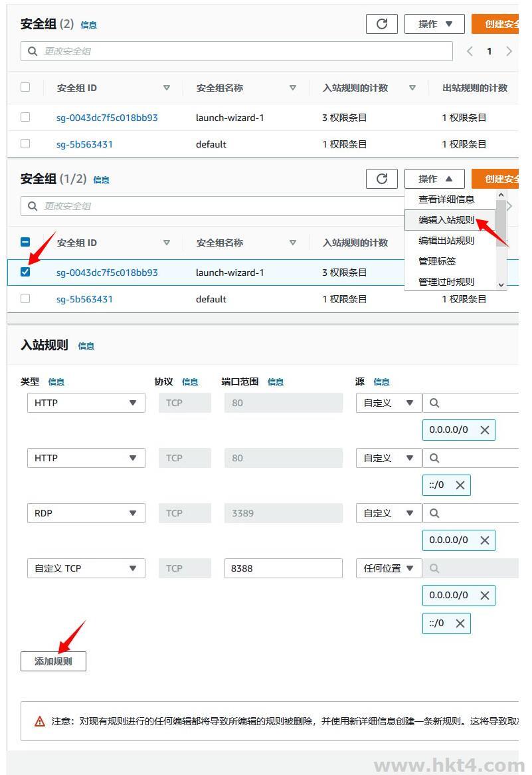Uncheck selected launch-wizard-1 row in 安全组 (1/2)

pos(25,272)
